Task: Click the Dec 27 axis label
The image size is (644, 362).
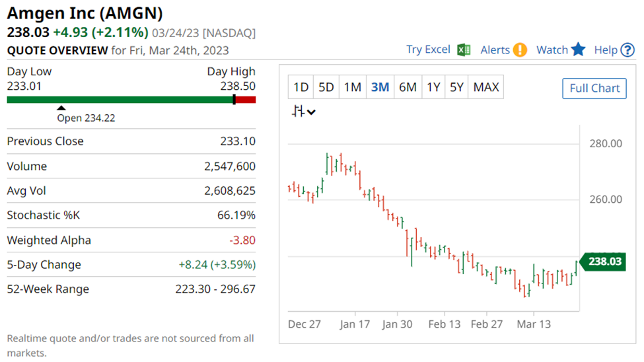Action: click(x=304, y=324)
